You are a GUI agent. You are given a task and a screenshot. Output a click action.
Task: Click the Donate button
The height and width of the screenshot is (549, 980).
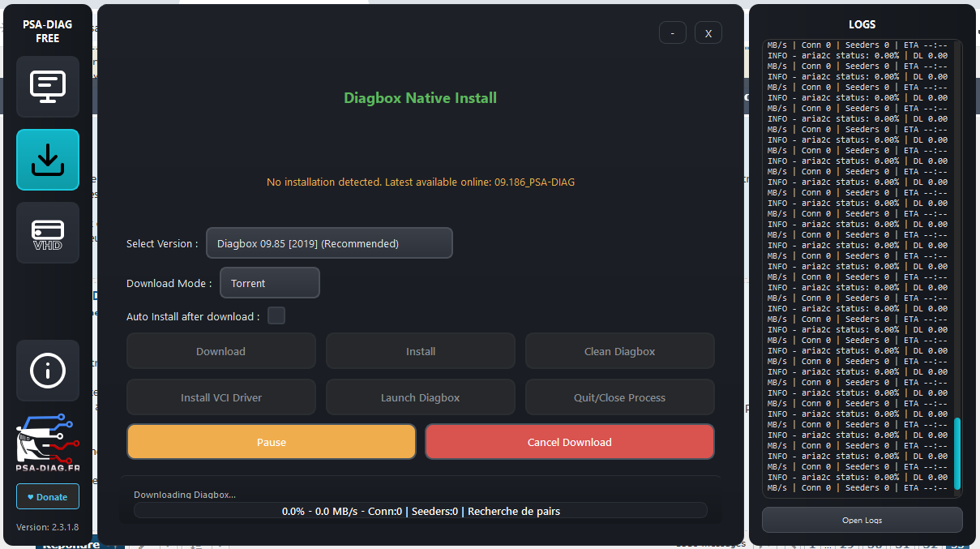[x=48, y=496]
